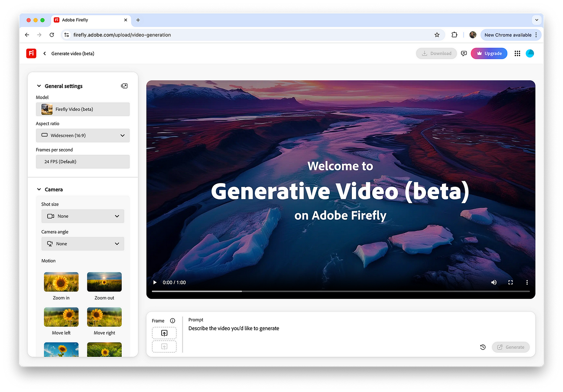The height and width of the screenshot is (392, 563).
Task: Click the Upgrade button
Action: [489, 54]
